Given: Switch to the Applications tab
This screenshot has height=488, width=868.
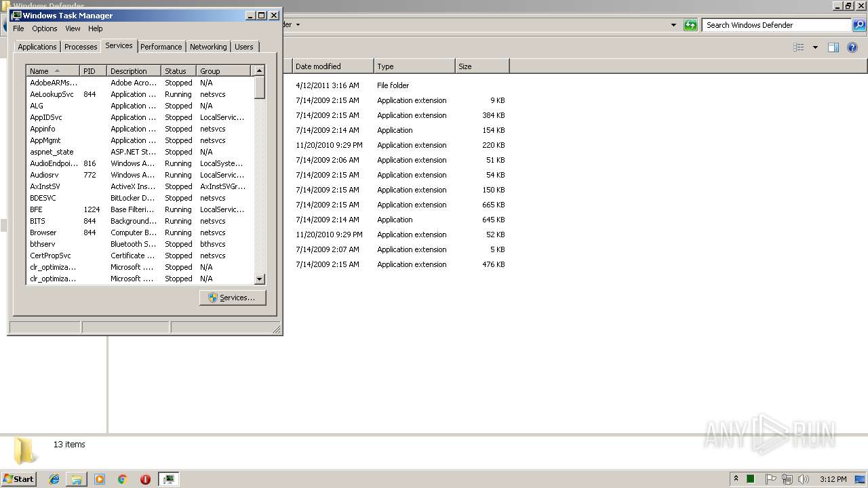Looking at the screenshot, I should 37,47.
